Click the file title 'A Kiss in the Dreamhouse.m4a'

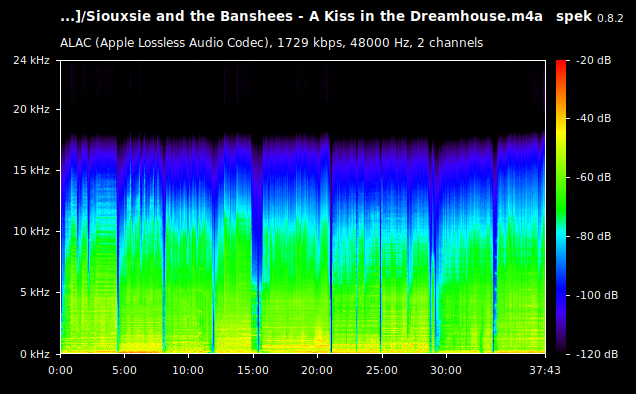(x=425, y=17)
